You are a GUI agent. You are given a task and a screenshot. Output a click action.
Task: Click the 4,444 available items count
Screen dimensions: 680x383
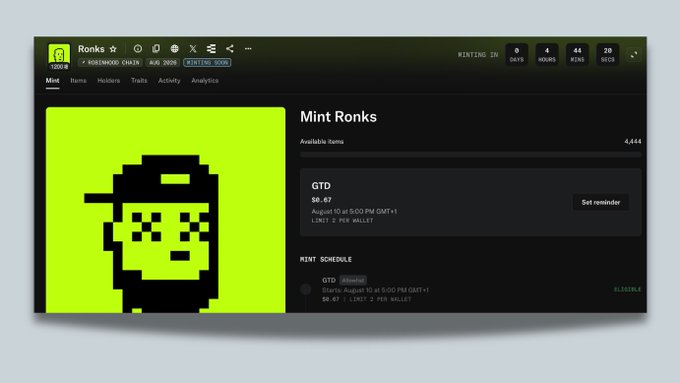point(633,141)
